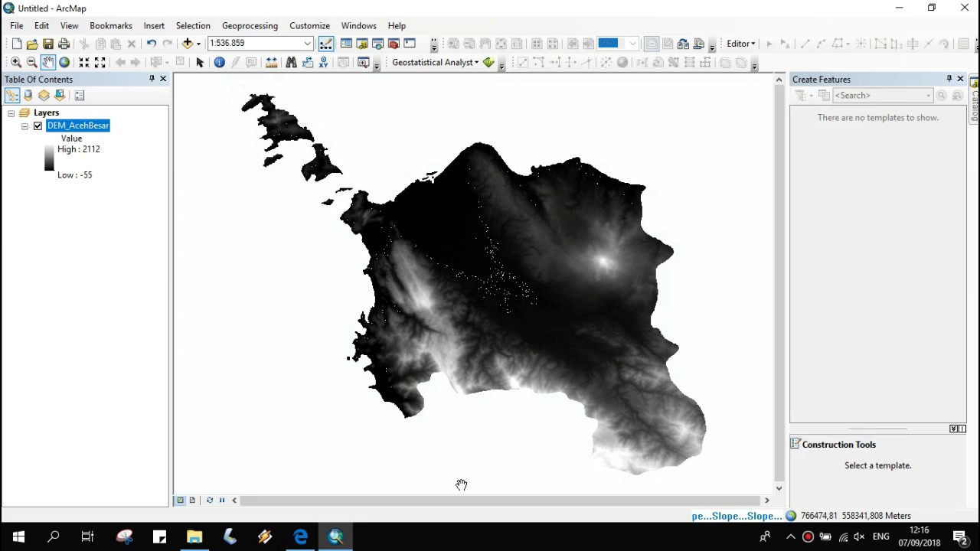The width and height of the screenshot is (980, 551).
Task: Open ArcToolbox window
Action: click(394, 44)
